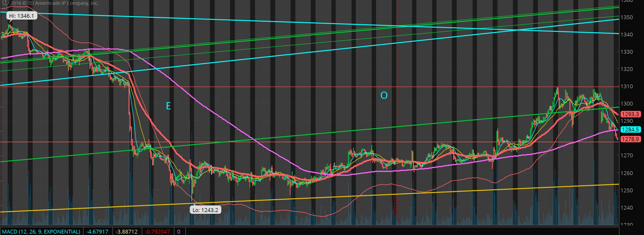Click the Hi: 1346.1 price bubble

pyautogui.click(x=22, y=16)
